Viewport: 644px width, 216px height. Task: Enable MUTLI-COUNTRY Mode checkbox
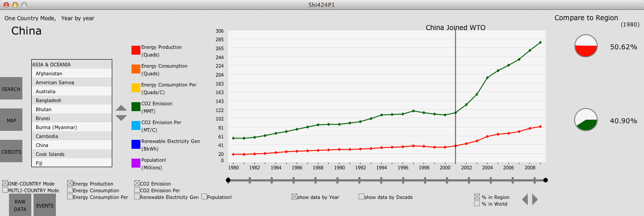pyautogui.click(x=5, y=190)
